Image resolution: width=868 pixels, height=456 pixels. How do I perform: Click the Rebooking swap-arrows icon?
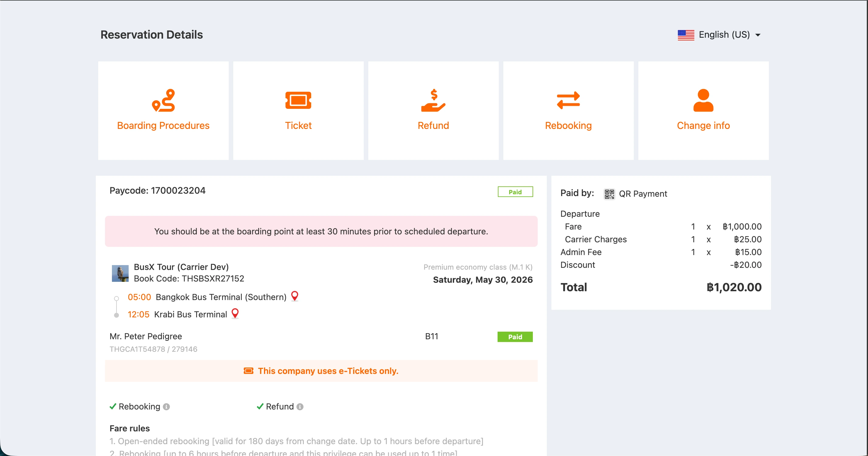[568, 100]
